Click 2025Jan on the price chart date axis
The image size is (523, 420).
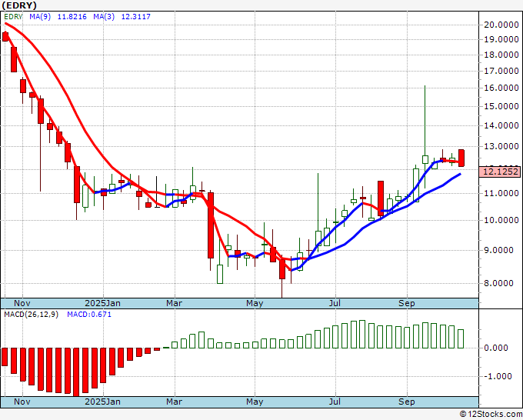pyautogui.click(x=103, y=303)
